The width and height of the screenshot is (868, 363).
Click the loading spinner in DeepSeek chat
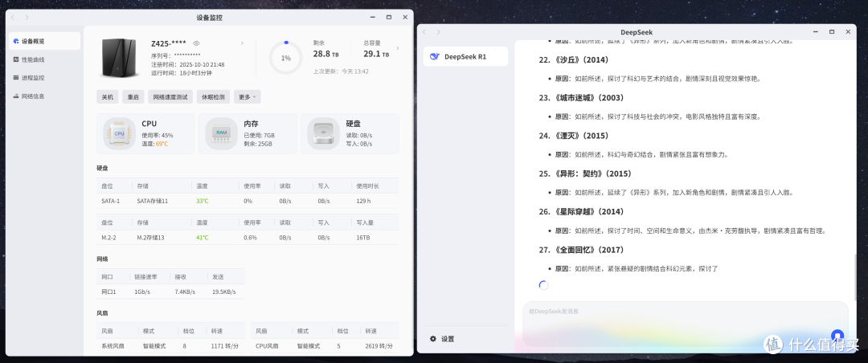click(x=543, y=286)
